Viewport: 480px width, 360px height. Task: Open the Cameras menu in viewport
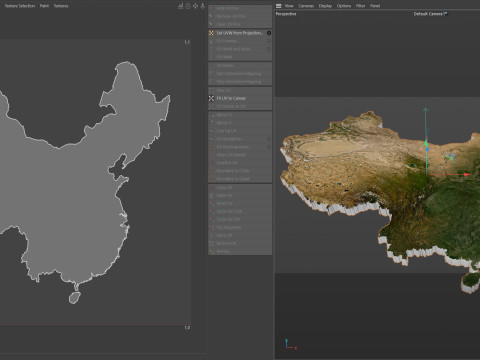click(306, 6)
